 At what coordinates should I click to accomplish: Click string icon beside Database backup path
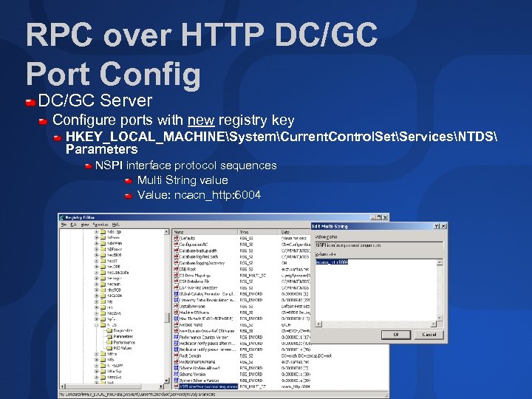[176, 250]
